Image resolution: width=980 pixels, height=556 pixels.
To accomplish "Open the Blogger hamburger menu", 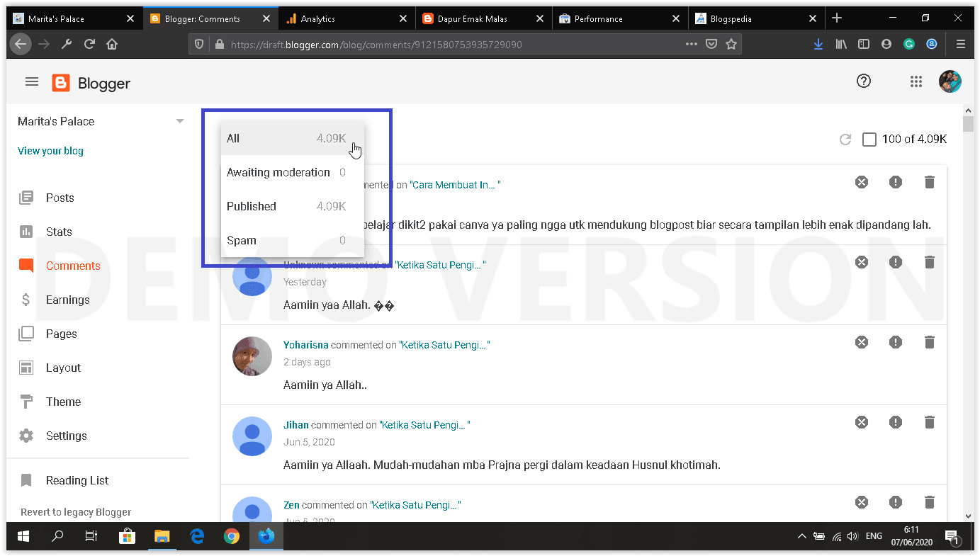I will 31,82.
